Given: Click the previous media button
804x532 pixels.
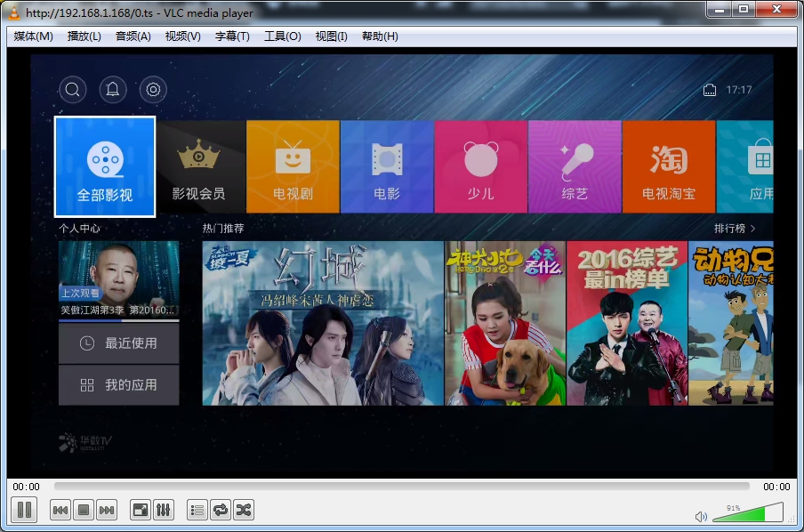Looking at the screenshot, I should [x=60, y=510].
